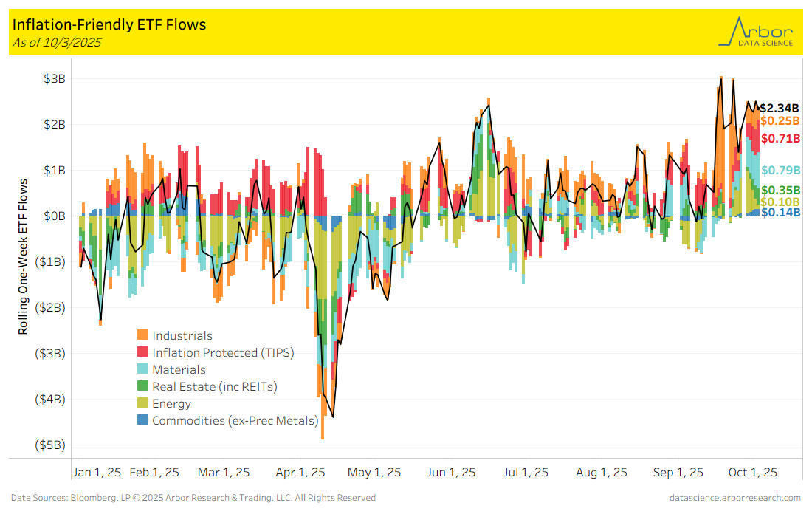Click the $0.79B teal value label
Screen dimensions: 812x517
(780, 171)
